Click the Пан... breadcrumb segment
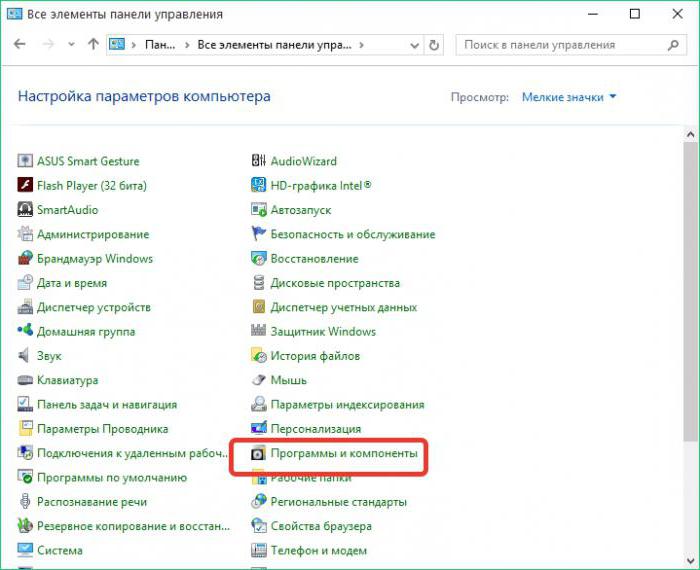Viewport: 700px width, 570px height. coord(160,45)
